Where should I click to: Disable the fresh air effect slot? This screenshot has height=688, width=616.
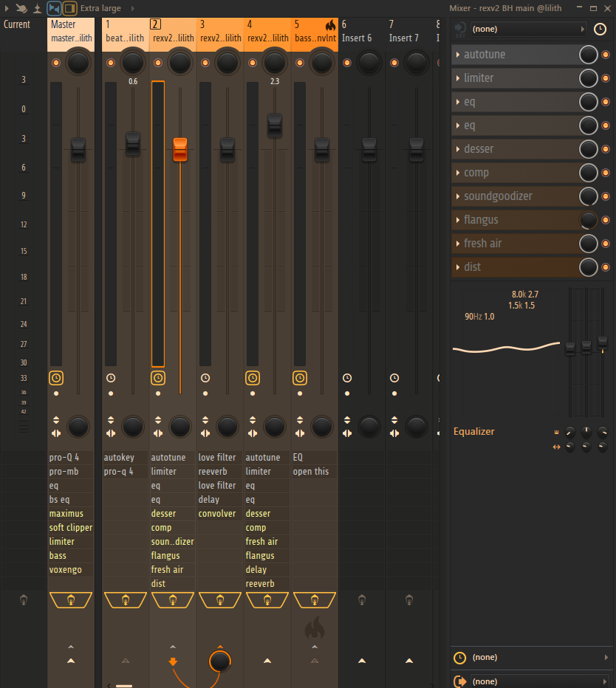click(x=606, y=244)
